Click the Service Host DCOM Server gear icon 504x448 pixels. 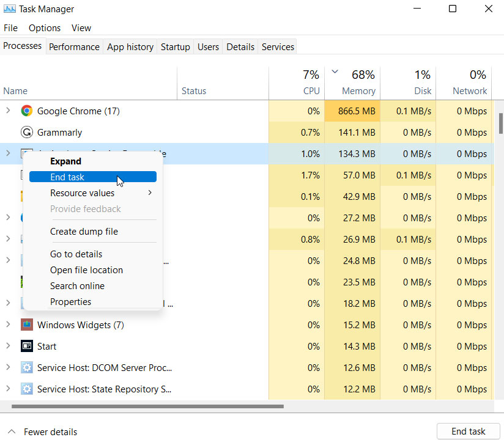[27, 367]
